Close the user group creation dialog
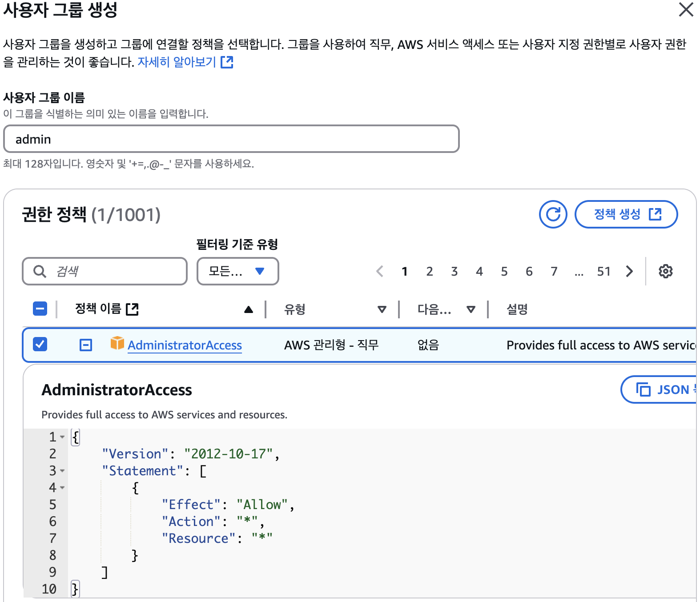 click(686, 9)
